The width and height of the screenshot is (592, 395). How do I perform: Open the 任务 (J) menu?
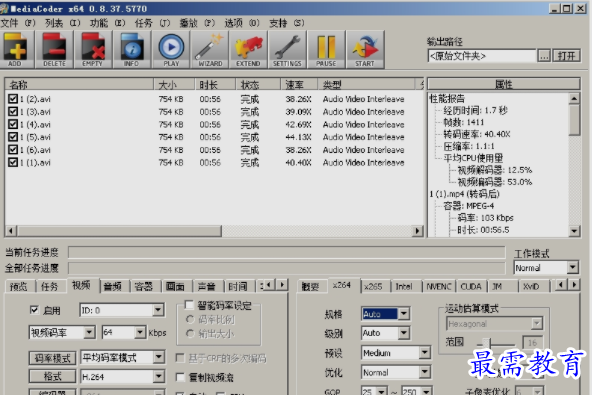point(152,23)
